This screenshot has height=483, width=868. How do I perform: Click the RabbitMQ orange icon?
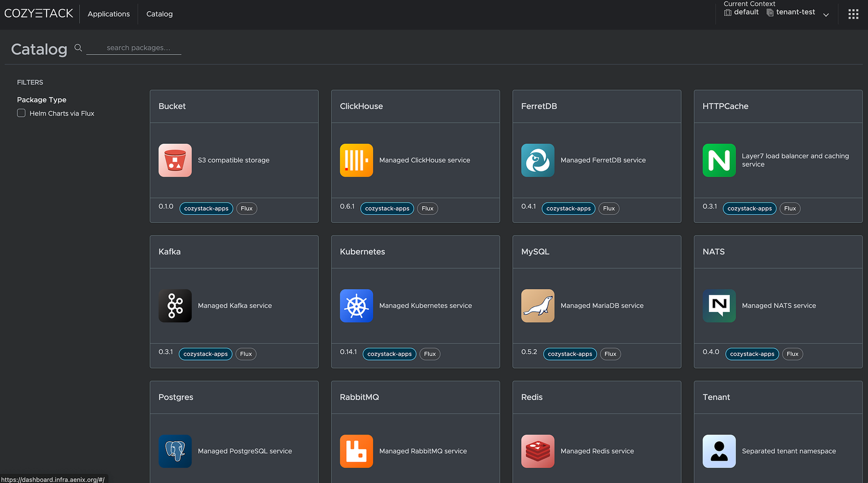click(356, 451)
